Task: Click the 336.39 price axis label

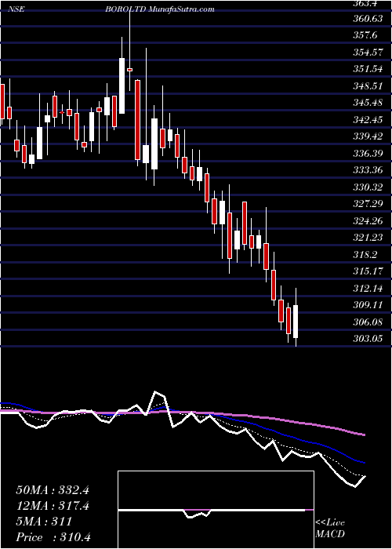Action: coord(368,153)
